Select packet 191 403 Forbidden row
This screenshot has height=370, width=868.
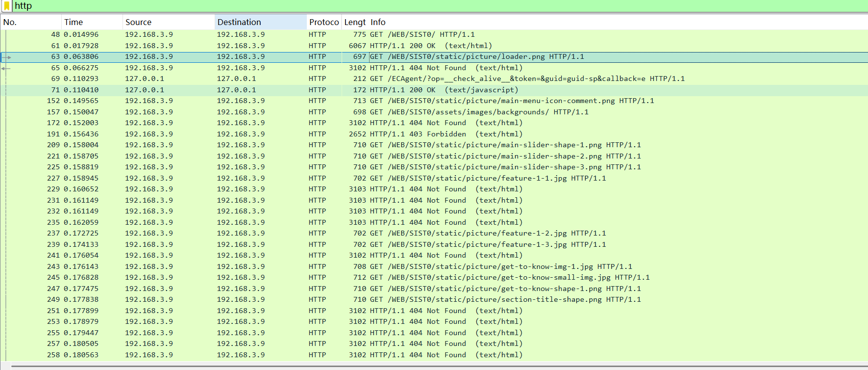point(434,134)
